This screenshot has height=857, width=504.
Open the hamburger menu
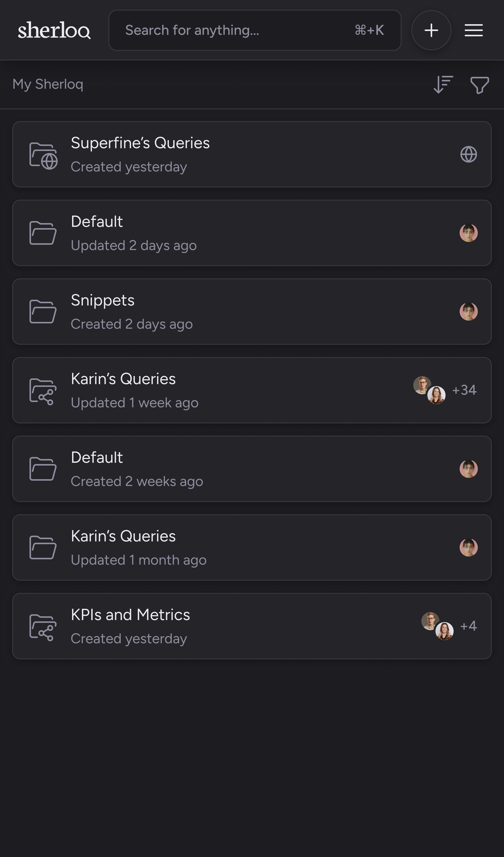click(x=474, y=30)
